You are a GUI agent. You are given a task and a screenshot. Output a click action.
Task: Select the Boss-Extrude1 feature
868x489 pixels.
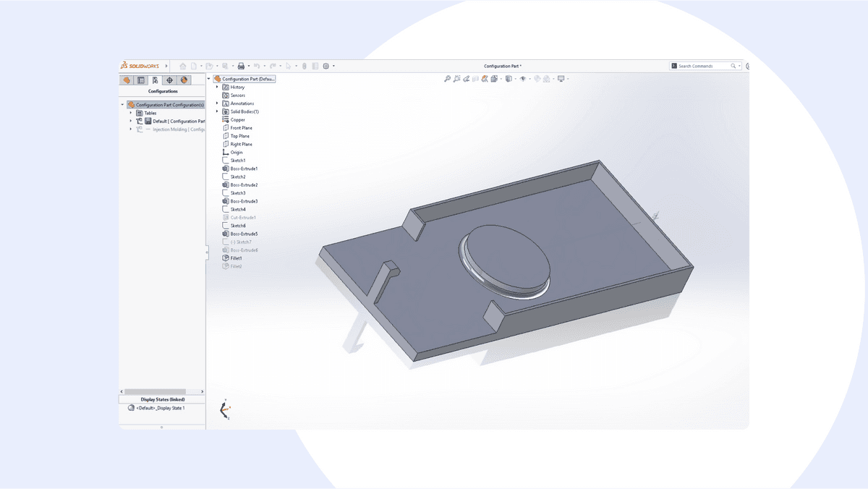239,169
